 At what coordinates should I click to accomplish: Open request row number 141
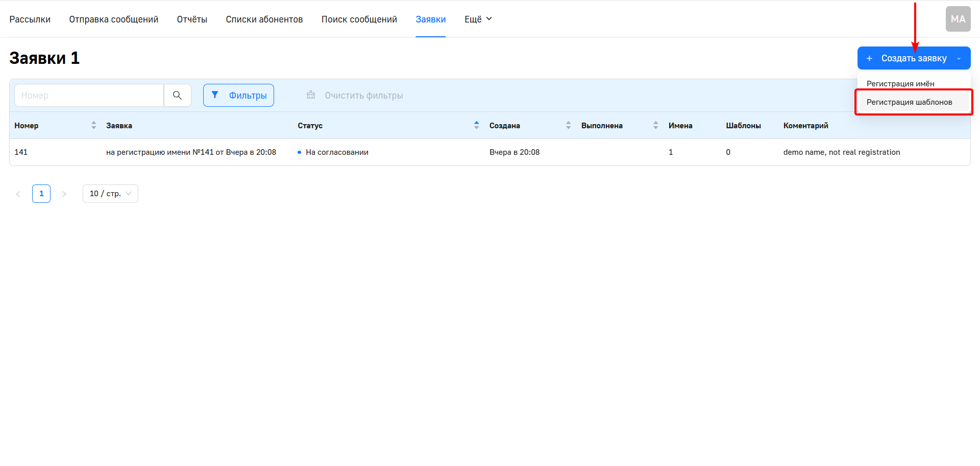click(x=191, y=152)
